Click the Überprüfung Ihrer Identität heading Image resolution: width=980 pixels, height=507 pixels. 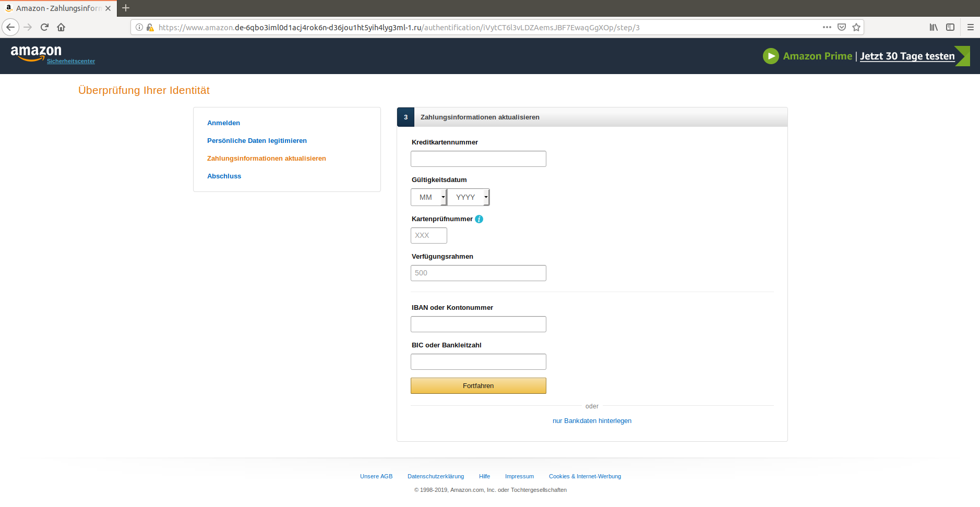pyautogui.click(x=144, y=90)
